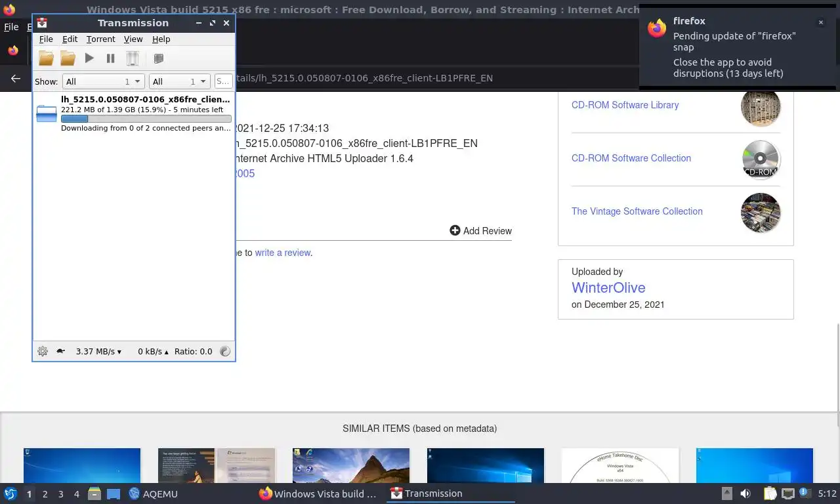Image resolution: width=840 pixels, height=504 pixels.
Task: Click Vintage Software Collection round thumbnail
Action: coord(761,212)
